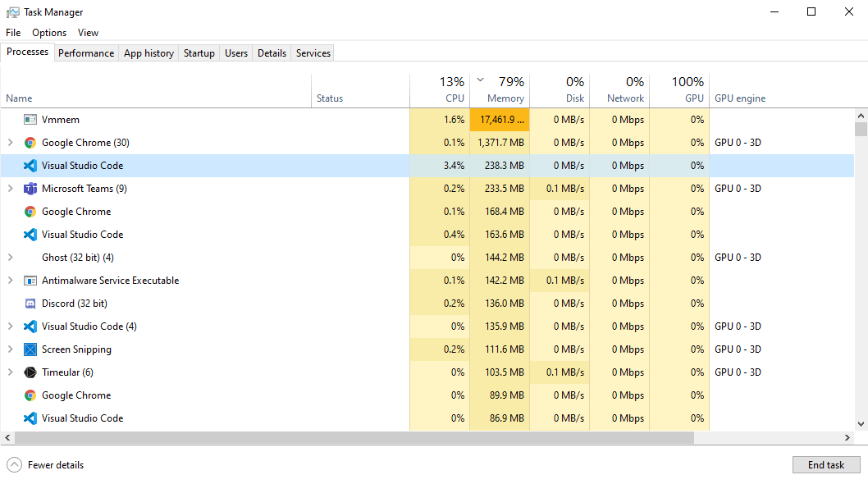
Task: Click the Visual Studio Code (4) icon
Action: pos(30,326)
